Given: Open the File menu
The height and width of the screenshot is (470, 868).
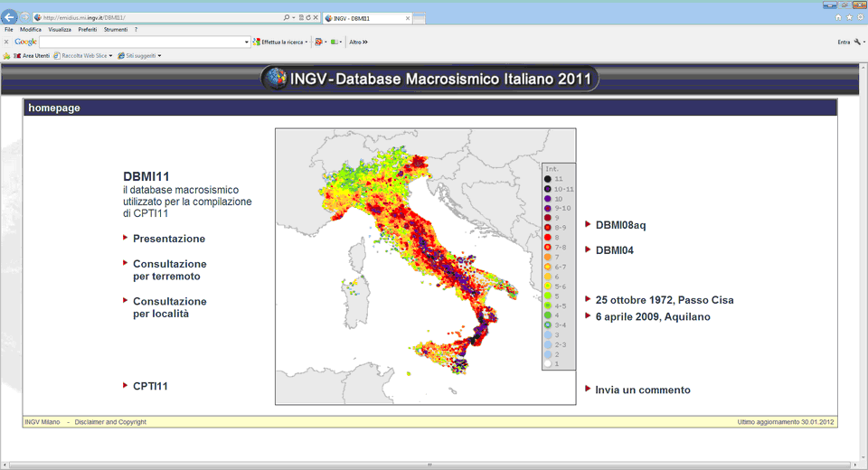Looking at the screenshot, I should pos(8,30).
